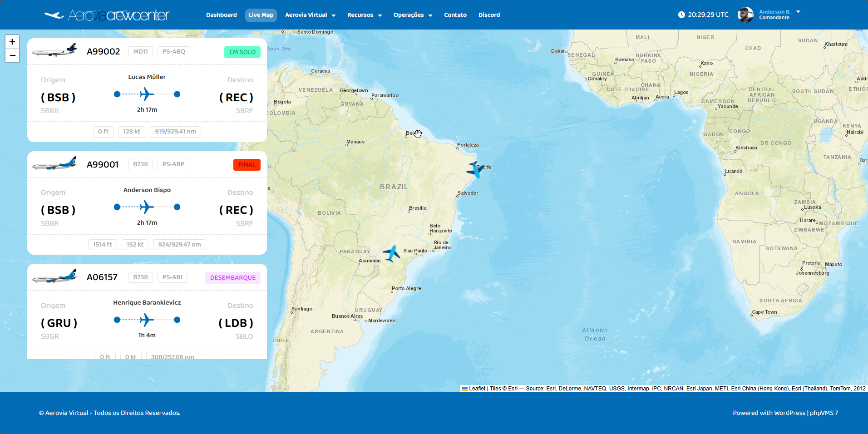Click the (GRU) origin code
The width and height of the screenshot is (868, 434).
pos(59,323)
